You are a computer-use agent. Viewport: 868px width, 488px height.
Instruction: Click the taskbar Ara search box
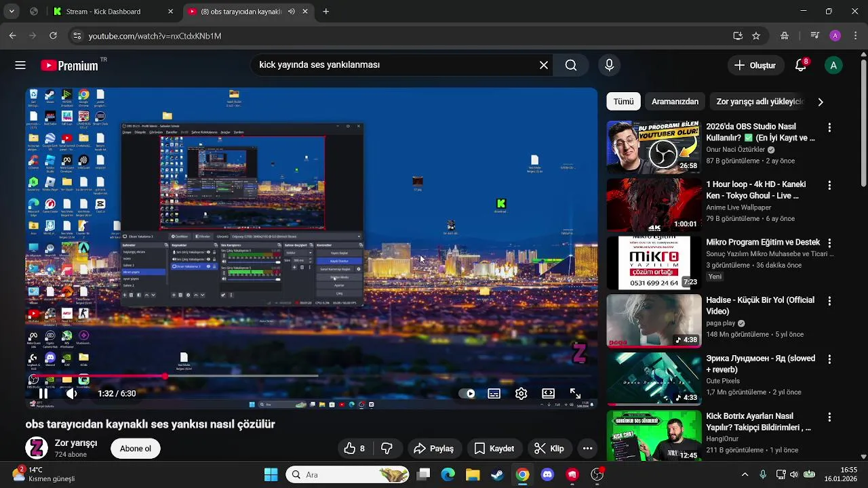pyautogui.click(x=349, y=474)
